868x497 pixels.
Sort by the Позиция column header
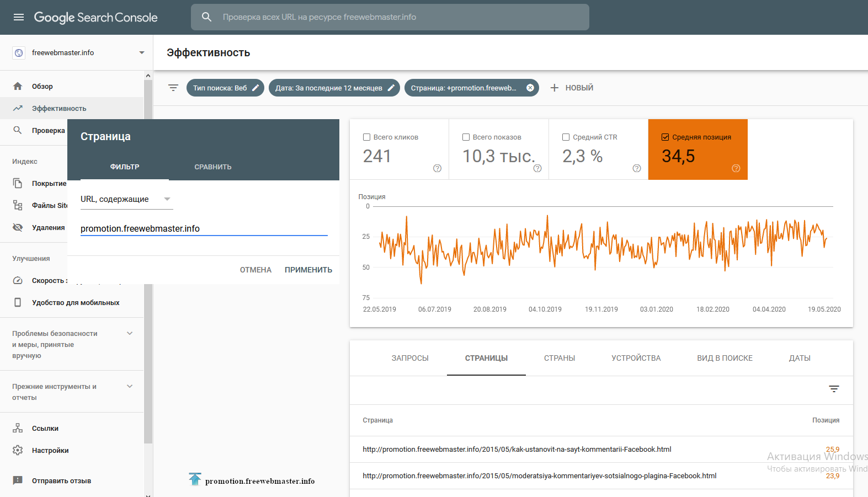pyautogui.click(x=826, y=420)
